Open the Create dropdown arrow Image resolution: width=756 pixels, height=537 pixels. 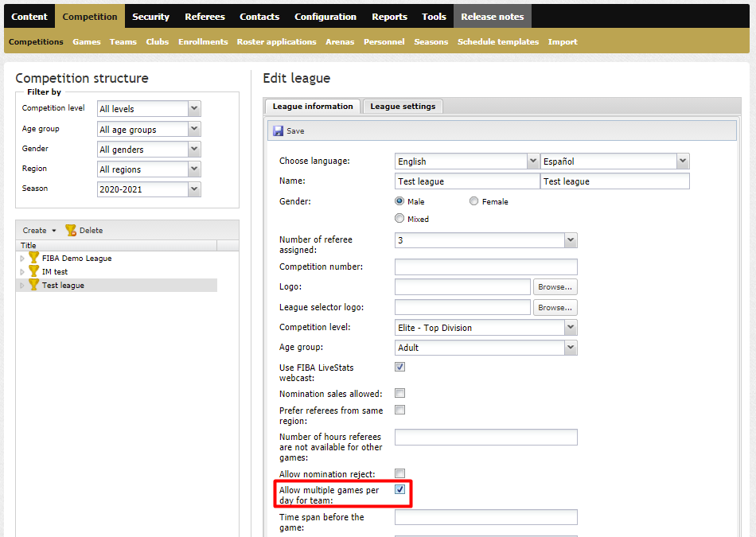click(x=54, y=231)
